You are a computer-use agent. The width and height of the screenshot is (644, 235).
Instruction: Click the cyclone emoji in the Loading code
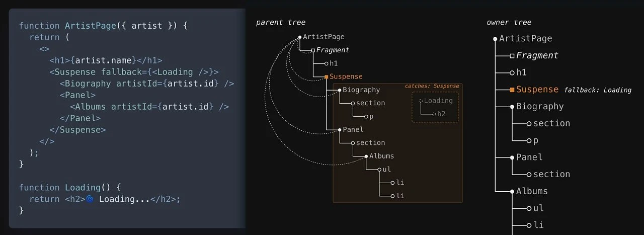[90, 199]
